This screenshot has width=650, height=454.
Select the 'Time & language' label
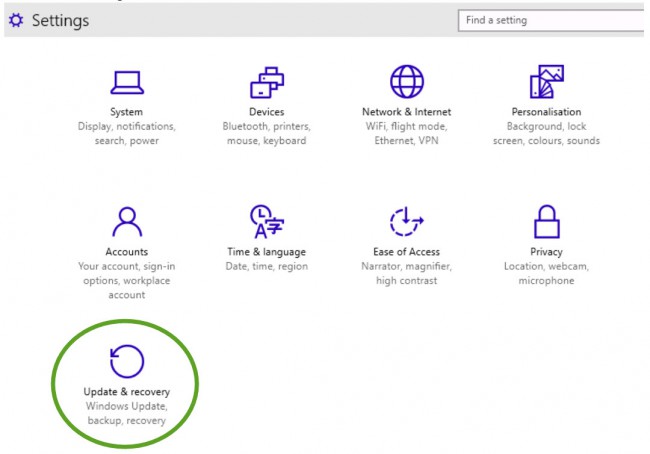click(266, 252)
